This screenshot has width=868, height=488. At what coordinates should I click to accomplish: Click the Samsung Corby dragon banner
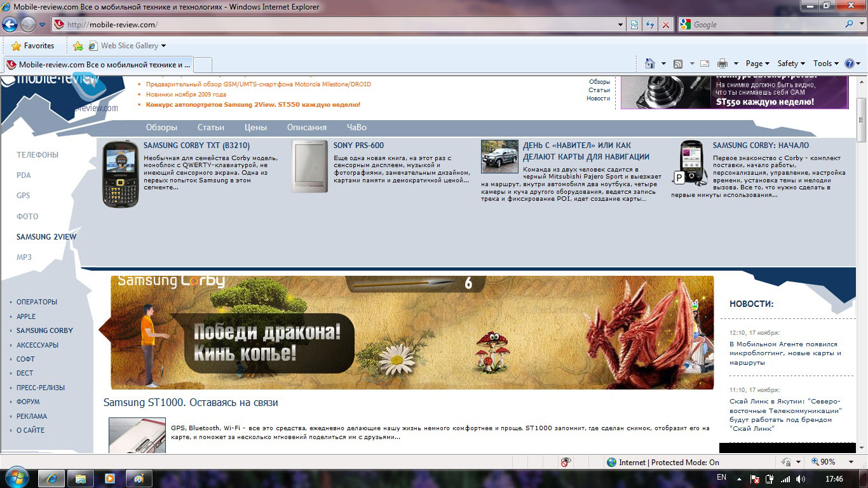(x=412, y=332)
